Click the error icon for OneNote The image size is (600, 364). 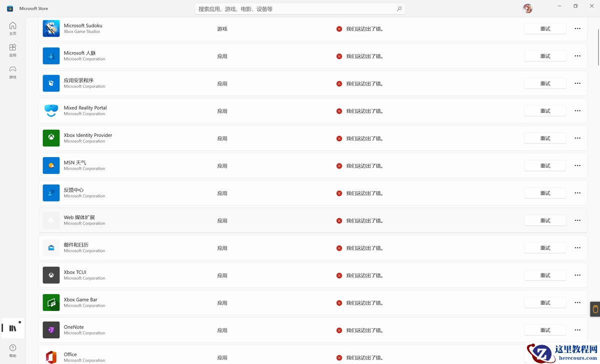(339, 330)
